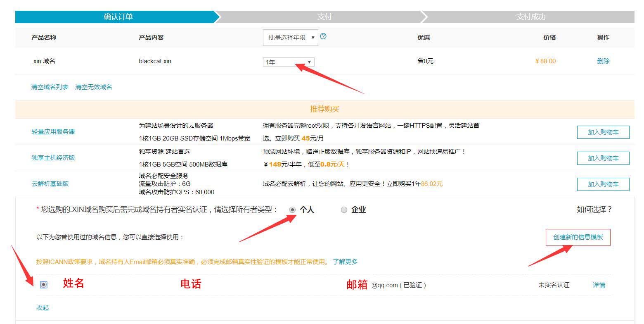Open the 如何选择？ help text
The width and height of the screenshot is (644, 324).
point(594,210)
